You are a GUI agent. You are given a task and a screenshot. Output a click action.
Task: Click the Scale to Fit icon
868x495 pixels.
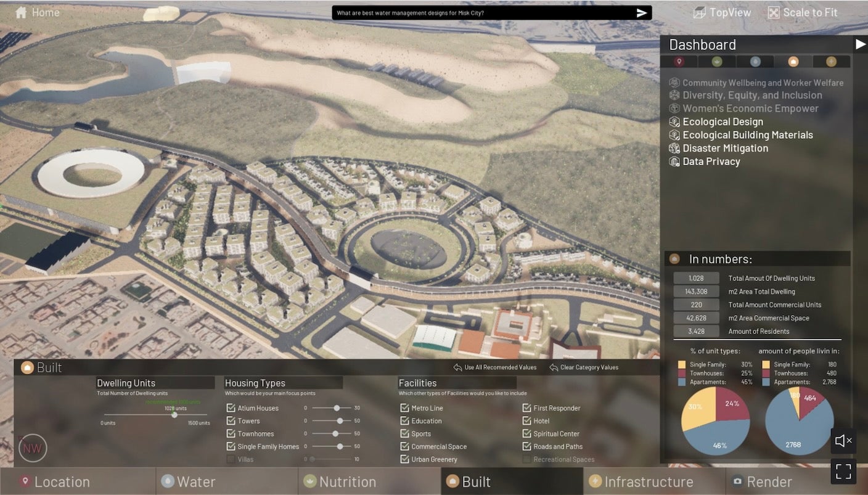(x=773, y=12)
